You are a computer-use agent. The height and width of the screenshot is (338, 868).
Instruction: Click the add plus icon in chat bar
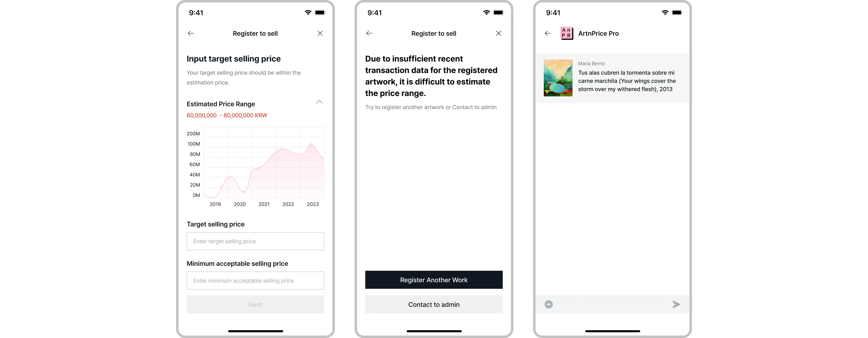pyautogui.click(x=549, y=304)
